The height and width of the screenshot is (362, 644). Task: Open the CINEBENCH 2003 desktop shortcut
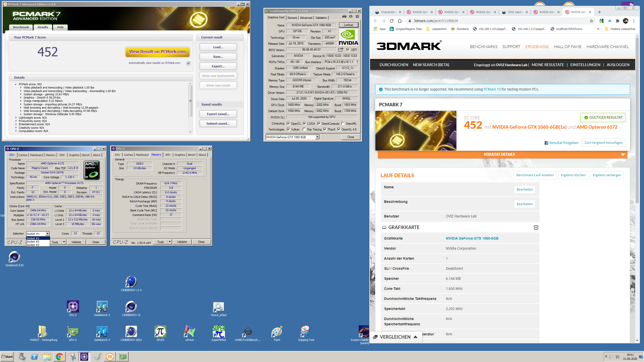(131, 333)
